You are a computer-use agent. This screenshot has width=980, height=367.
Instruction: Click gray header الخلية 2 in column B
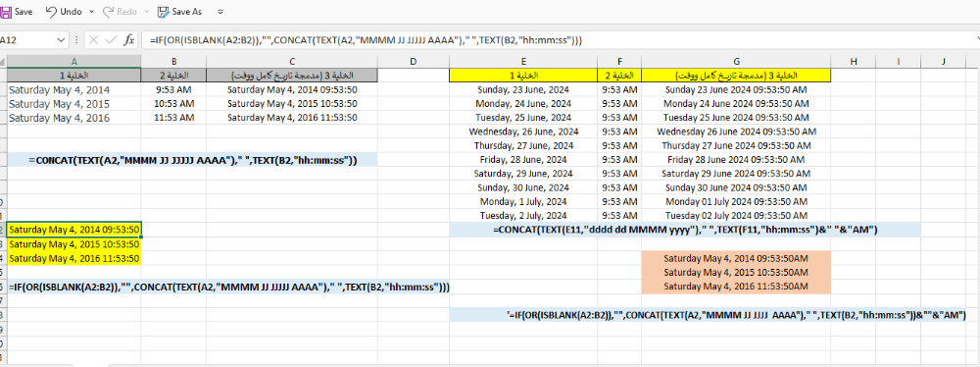(173, 76)
